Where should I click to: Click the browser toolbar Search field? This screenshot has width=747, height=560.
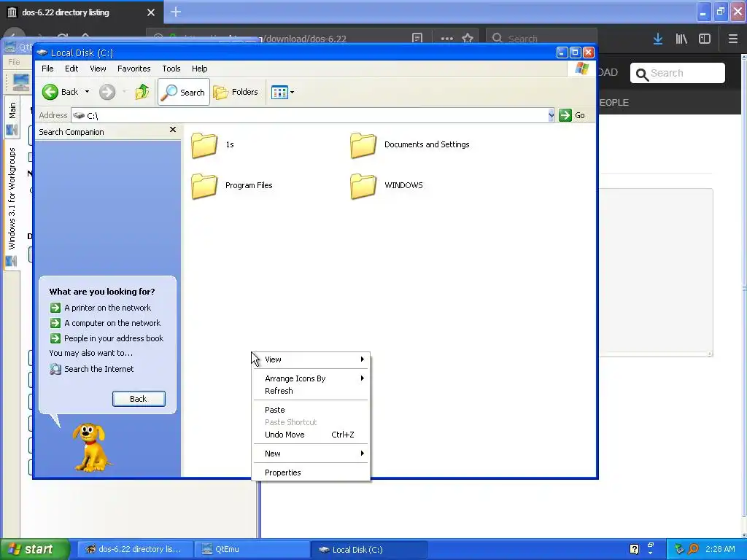[542, 38]
